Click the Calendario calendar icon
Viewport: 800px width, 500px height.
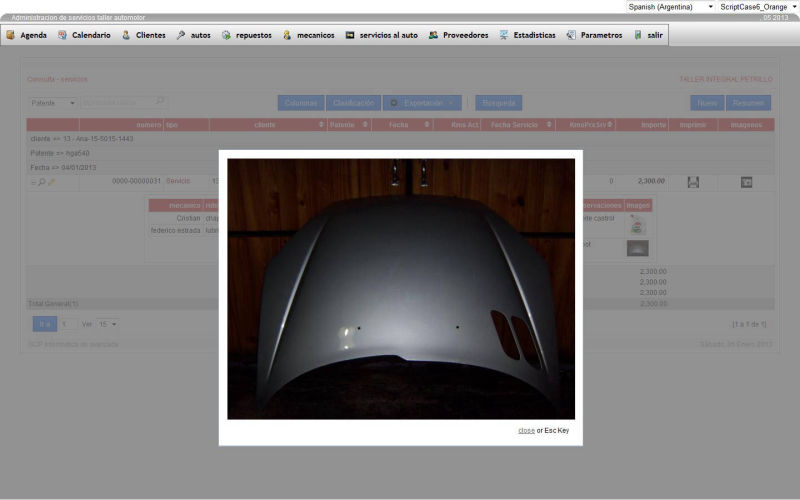click(62, 35)
